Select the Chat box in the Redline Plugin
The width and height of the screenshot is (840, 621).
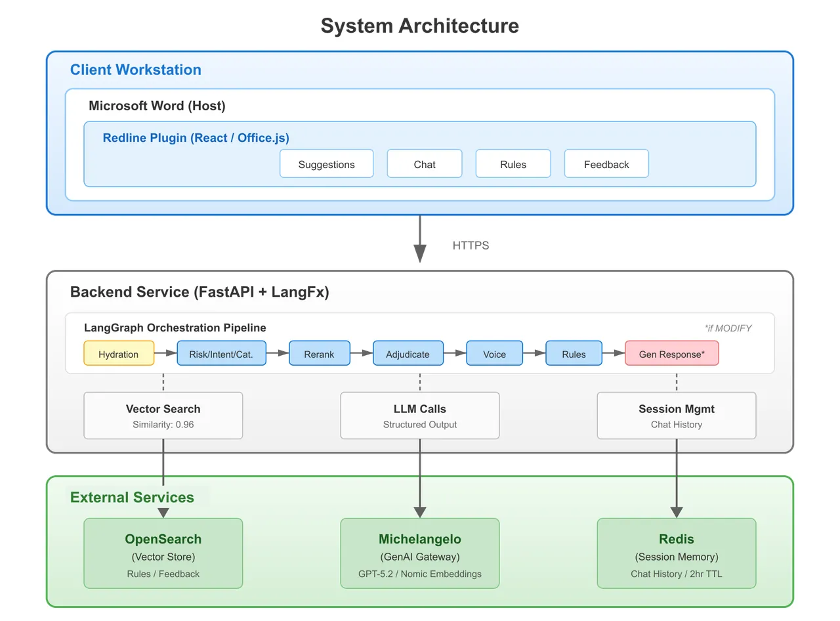pos(425,163)
